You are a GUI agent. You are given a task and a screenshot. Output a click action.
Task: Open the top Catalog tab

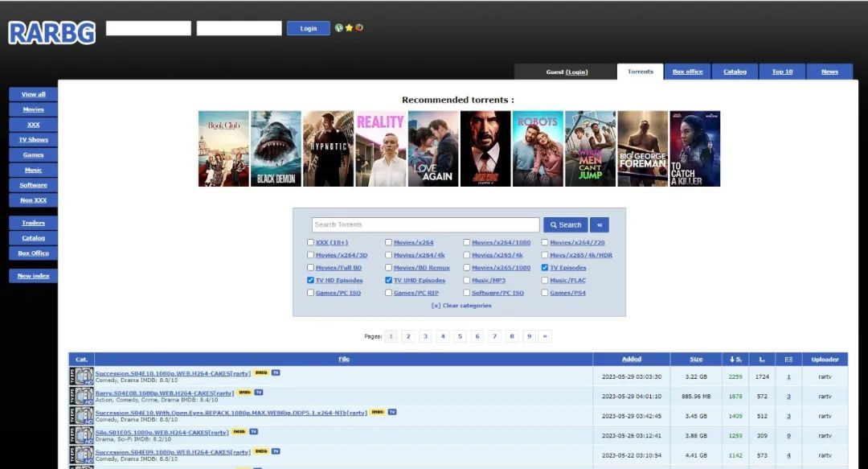click(735, 72)
